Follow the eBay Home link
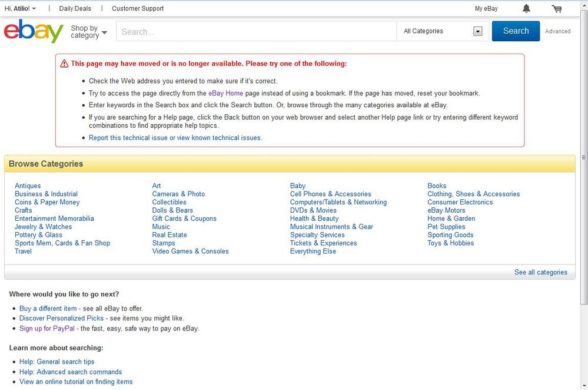The height and width of the screenshot is (390, 588). [226, 93]
